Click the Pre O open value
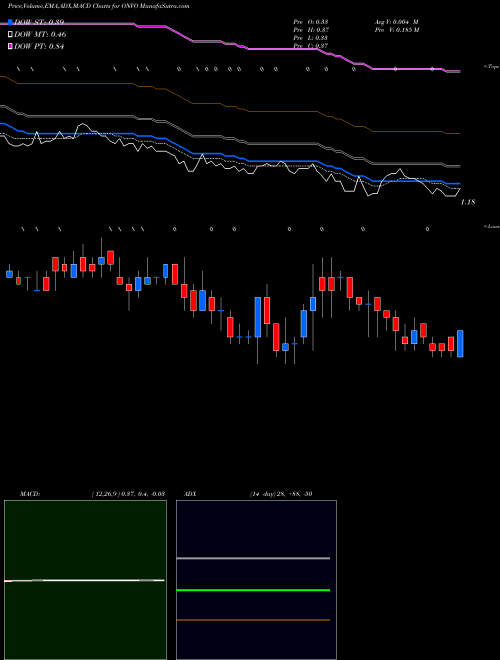 (311, 22)
